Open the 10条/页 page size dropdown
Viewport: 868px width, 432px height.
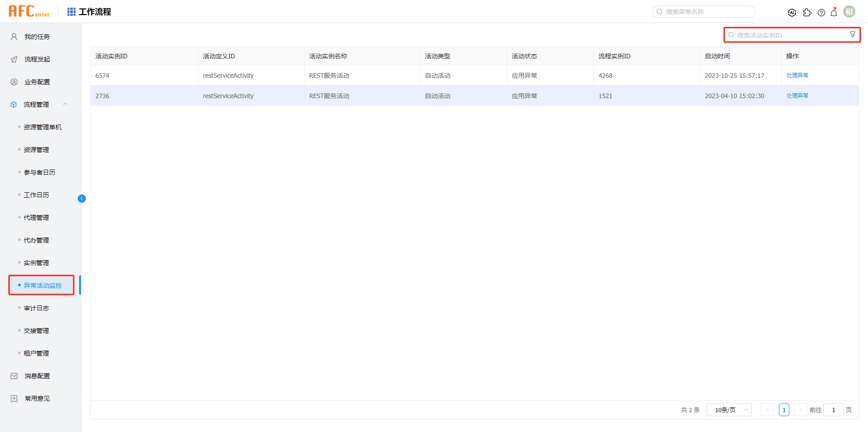pyautogui.click(x=728, y=410)
